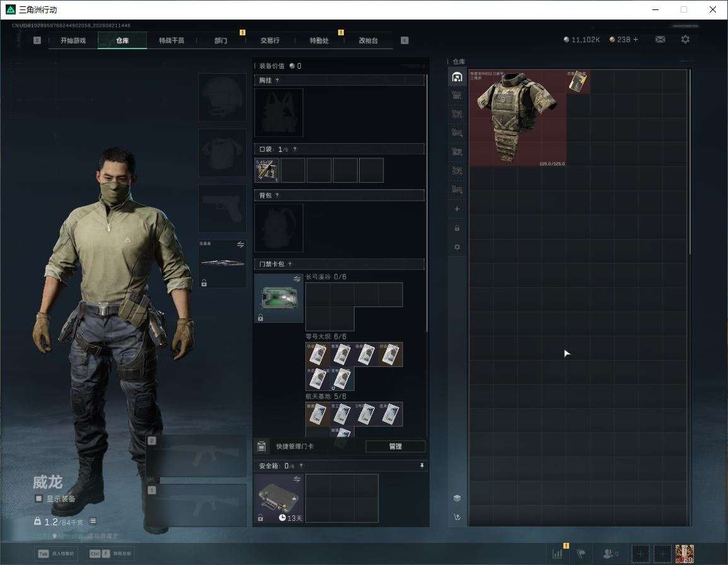Select the 仓库 tab
This screenshot has width=728, height=565.
(x=122, y=40)
